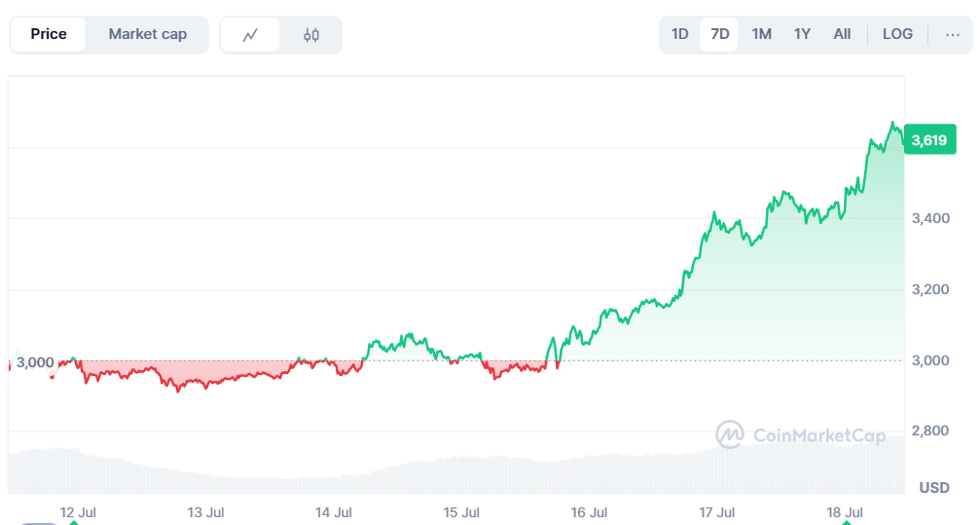Viewport: 980px width, 525px height.
Task: Click the 16 Jul date label
Action: coord(590,511)
